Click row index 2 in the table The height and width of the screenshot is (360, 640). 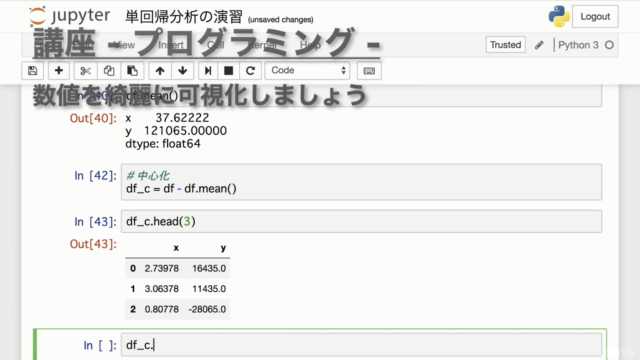coord(133,309)
